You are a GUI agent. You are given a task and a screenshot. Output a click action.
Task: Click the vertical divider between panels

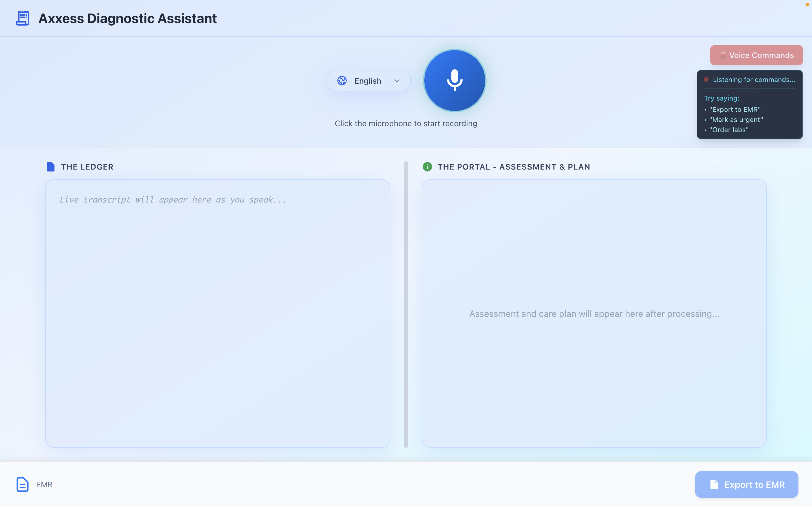(x=406, y=304)
